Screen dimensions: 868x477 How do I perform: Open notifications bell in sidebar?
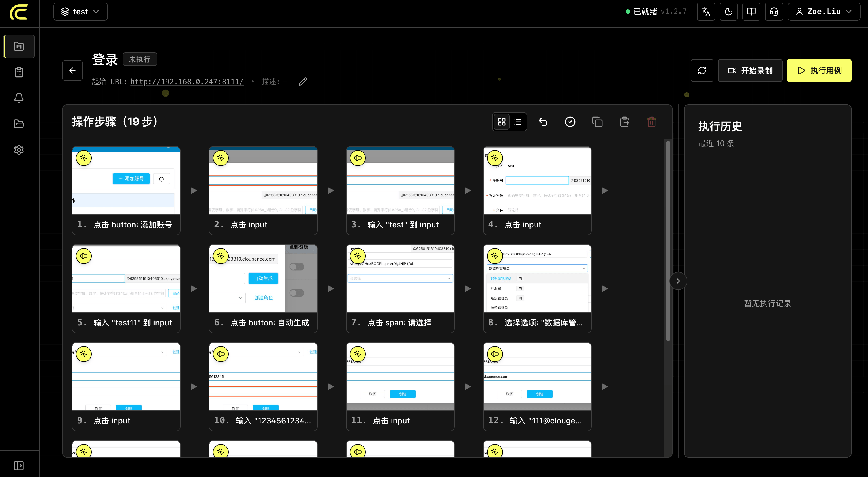[x=19, y=98]
